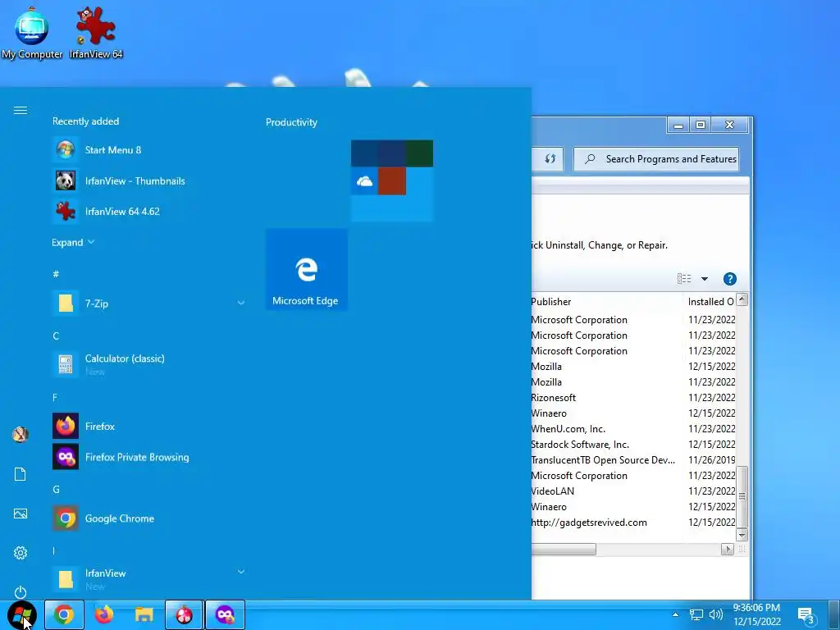Refresh the Programs and Features window
Screen dimensions: 840x630
550,158
